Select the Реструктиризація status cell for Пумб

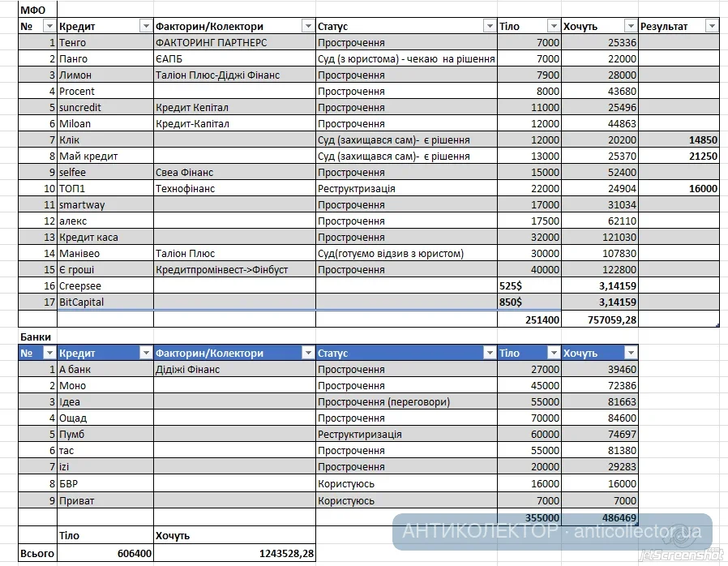coord(406,434)
